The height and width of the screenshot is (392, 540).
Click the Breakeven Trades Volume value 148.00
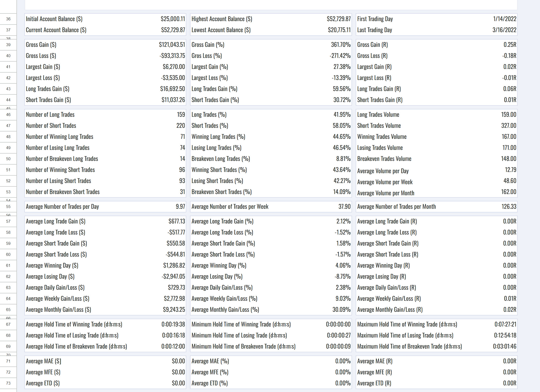(508, 159)
